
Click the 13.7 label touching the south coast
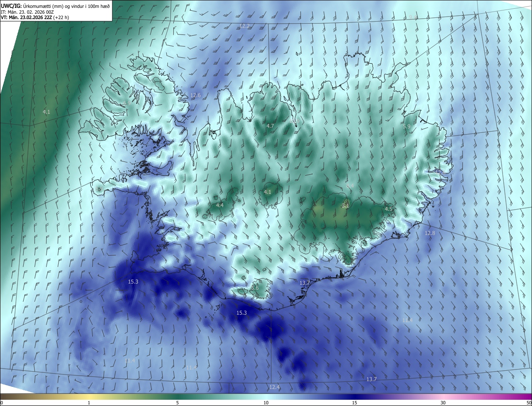[305, 283]
